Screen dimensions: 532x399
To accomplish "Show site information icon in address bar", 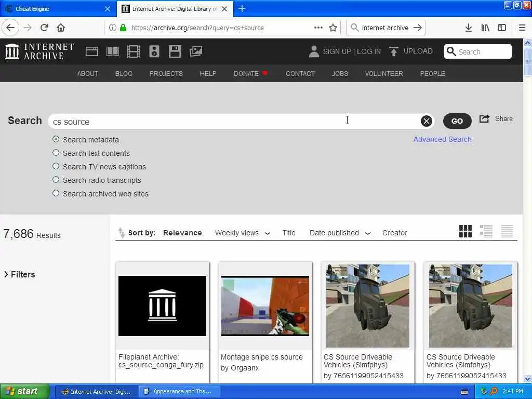I will click(x=113, y=28).
